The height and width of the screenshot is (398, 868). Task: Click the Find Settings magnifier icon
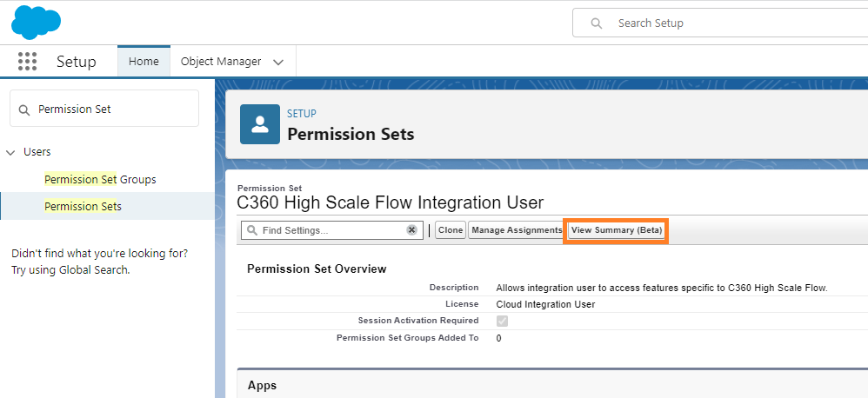point(251,230)
